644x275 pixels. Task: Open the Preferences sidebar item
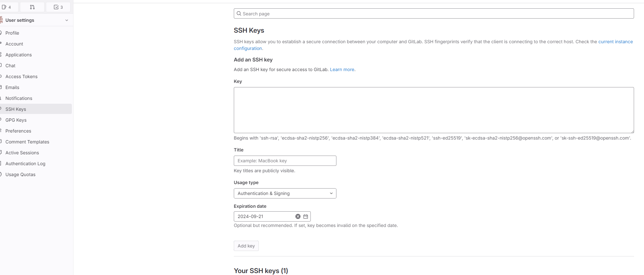(x=18, y=131)
